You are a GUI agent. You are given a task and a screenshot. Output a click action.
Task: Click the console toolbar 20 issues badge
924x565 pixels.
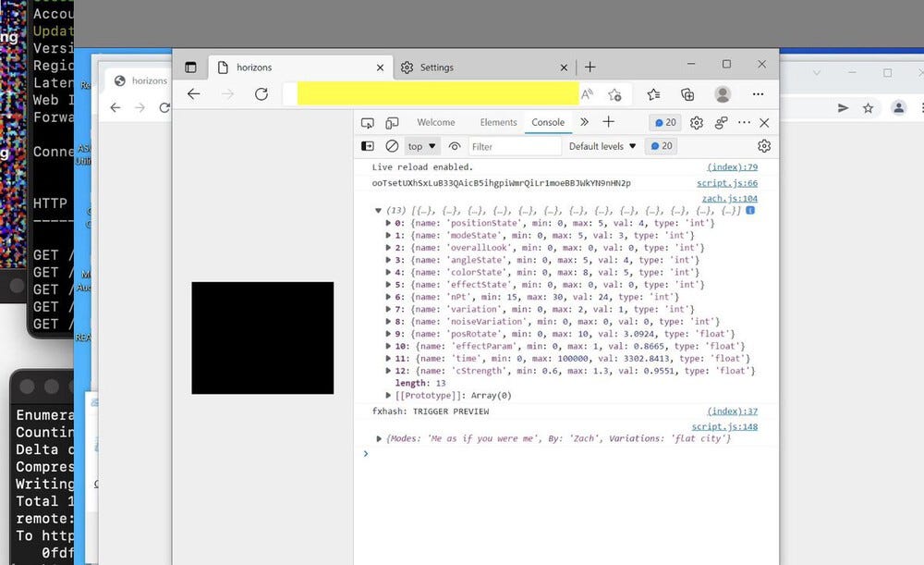pos(662,146)
